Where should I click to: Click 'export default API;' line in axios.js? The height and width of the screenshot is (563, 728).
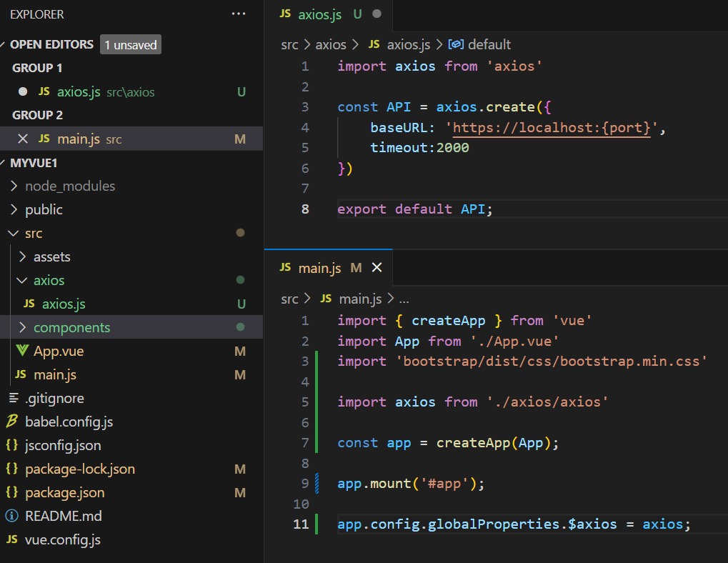[x=414, y=209]
